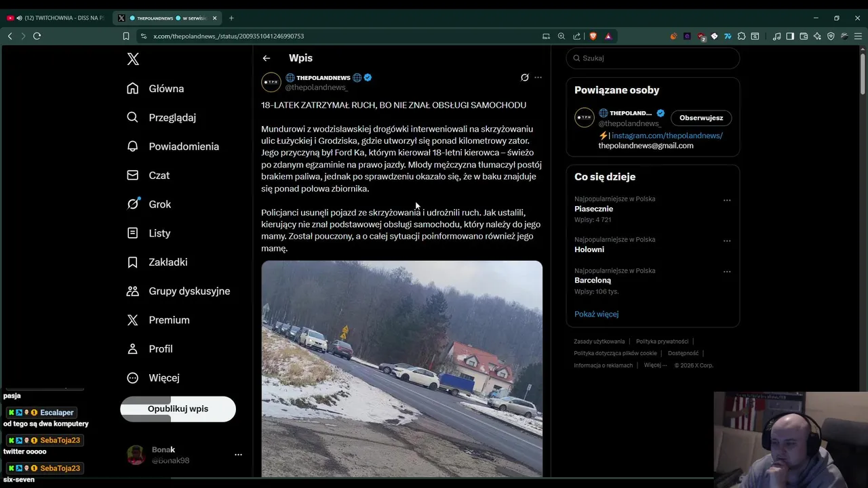The width and height of the screenshot is (868, 488).
Task: Reload the current page
Action: [x=37, y=36]
